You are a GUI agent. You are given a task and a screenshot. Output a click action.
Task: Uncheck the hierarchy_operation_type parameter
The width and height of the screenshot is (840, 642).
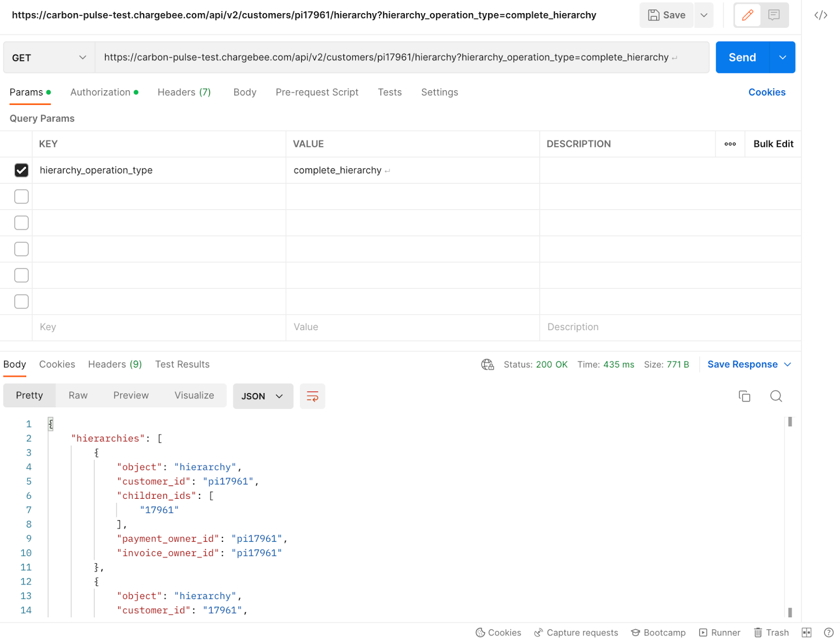(22, 170)
